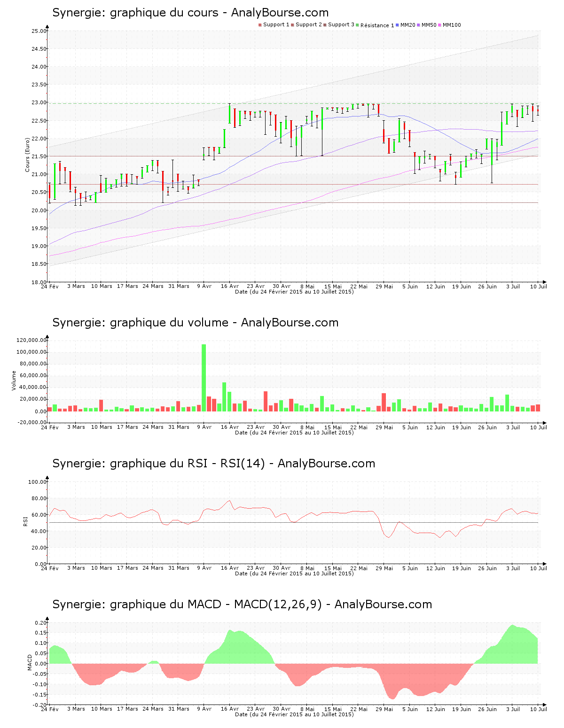Viewport: 564px width, 728px height.
Task: Click '29 Mai' date on price chart
Action: (384, 286)
